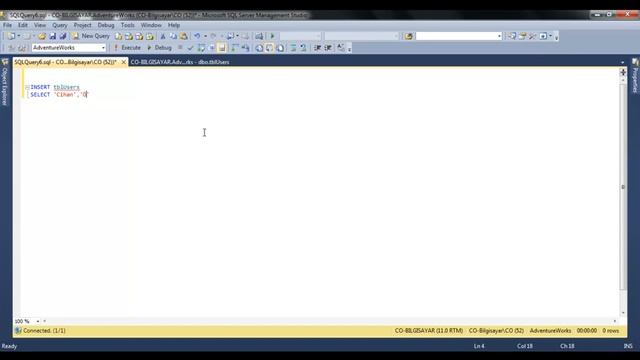The width and height of the screenshot is (640, 360).
Task: Click the Save All icon
Action: [x=63, y=36]
